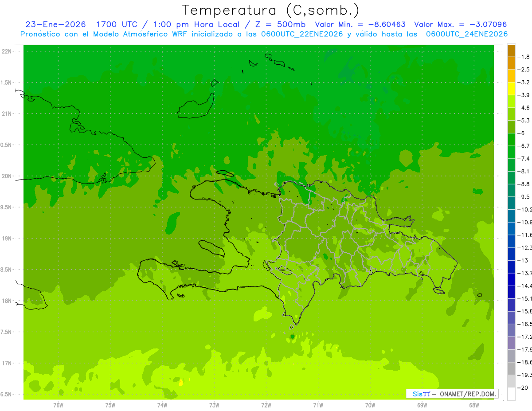Viewport: 532px width, 411px height.
Task: Click purple swatch between -17.2 and -17.9
Action: click(x=512, y=343)
